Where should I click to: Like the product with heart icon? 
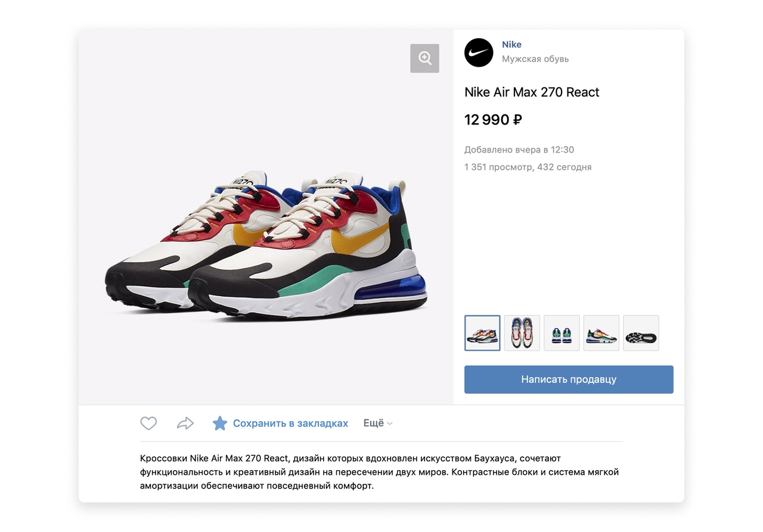(x=148, y=424)
